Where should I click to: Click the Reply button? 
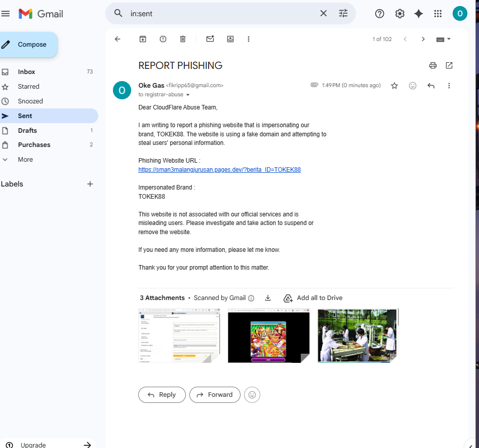click(162, 395)
